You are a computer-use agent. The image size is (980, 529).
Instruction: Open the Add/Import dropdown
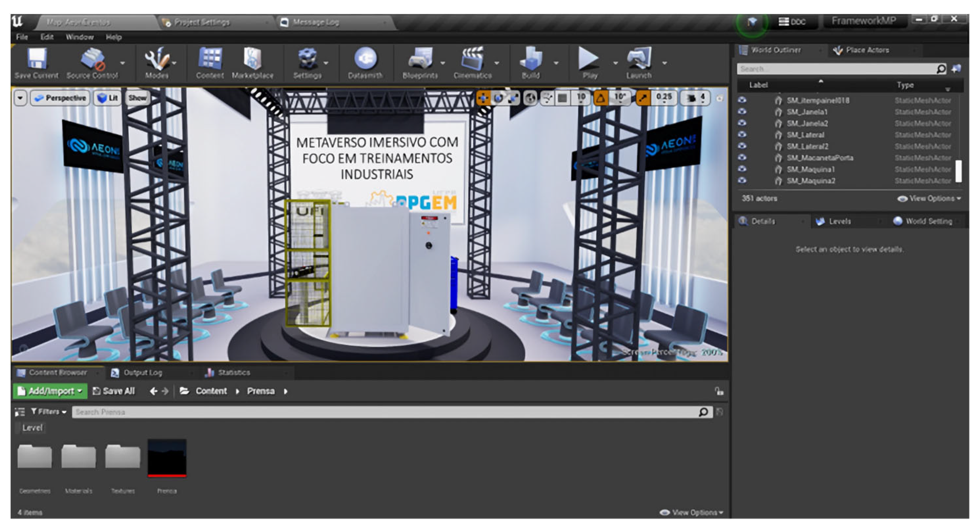pos(50,391)
